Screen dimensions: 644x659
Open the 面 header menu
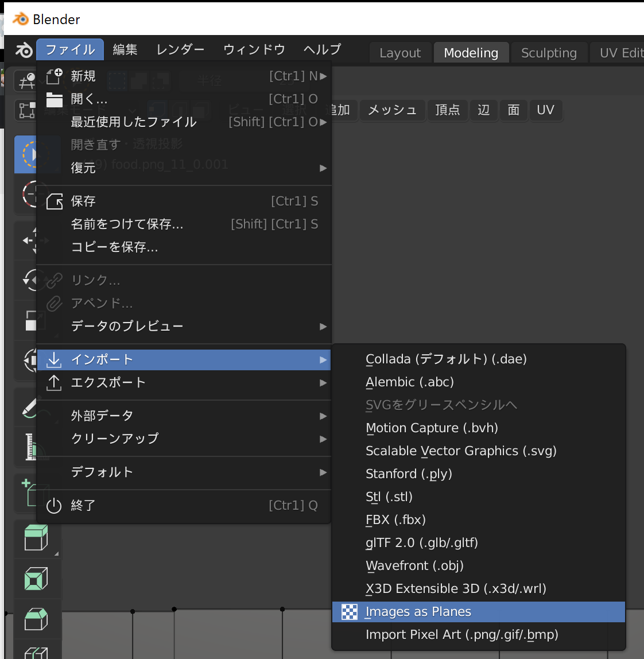pyautogui.click(x=513, y=110)
